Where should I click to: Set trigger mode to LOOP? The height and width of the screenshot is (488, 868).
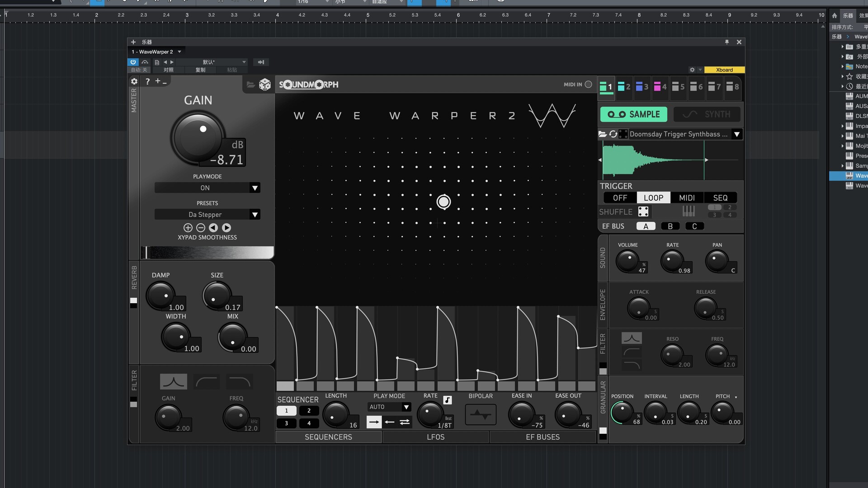[653, 198]
